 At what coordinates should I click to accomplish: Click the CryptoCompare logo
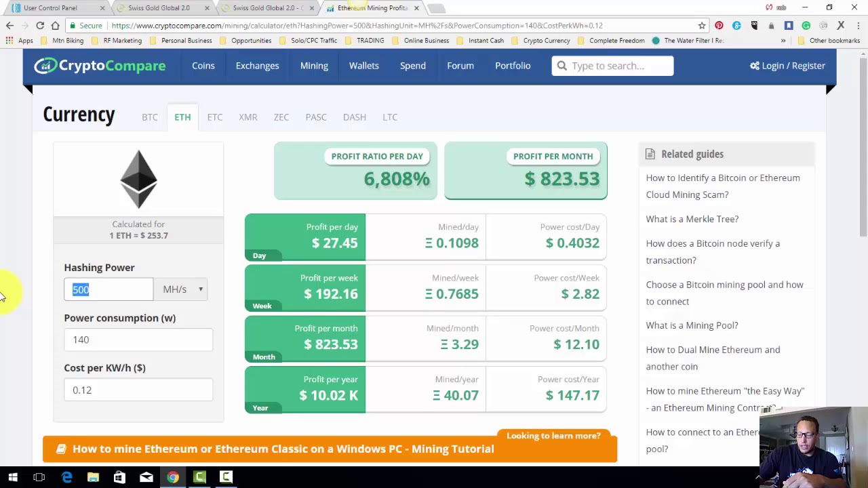(x=100, y=66)
